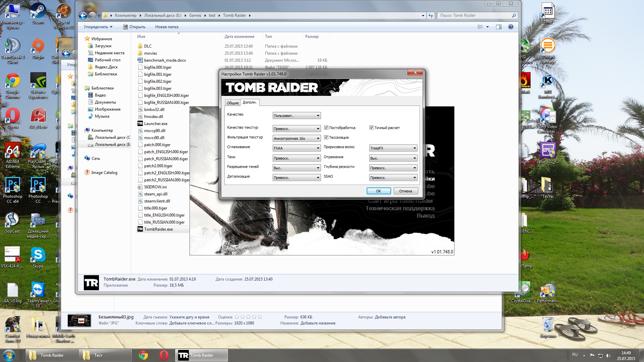
Task: Launch GeForce Experience desktop icon
Action: (x=38, y=81)
